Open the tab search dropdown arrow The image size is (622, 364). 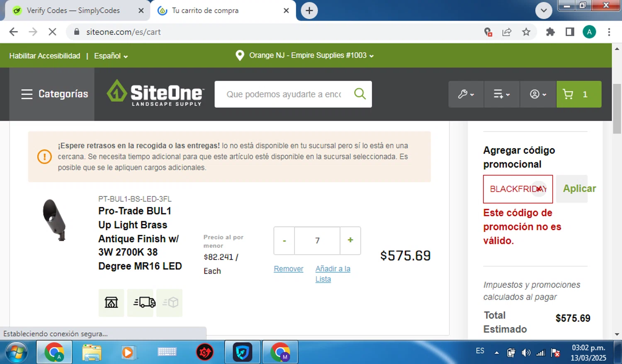coord(544,10)
